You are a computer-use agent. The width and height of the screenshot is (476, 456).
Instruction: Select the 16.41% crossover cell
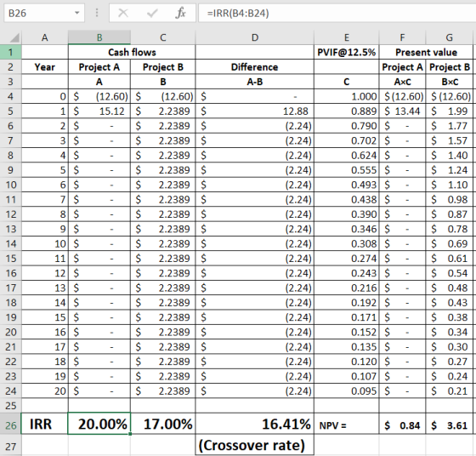pyautogui.click(x=255, y=424)
